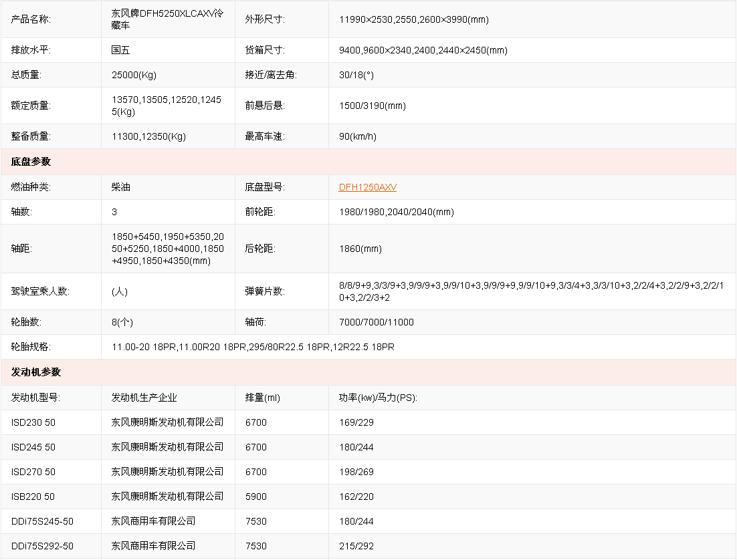Select cargo box value 9400,9600×2340,2400,2440×2450(mm)
Viewport: 737px width, 560px height.
coord(423,50)
